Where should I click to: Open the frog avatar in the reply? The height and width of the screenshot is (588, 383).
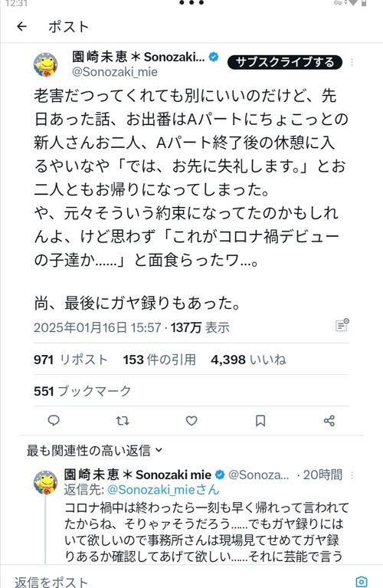46,482
